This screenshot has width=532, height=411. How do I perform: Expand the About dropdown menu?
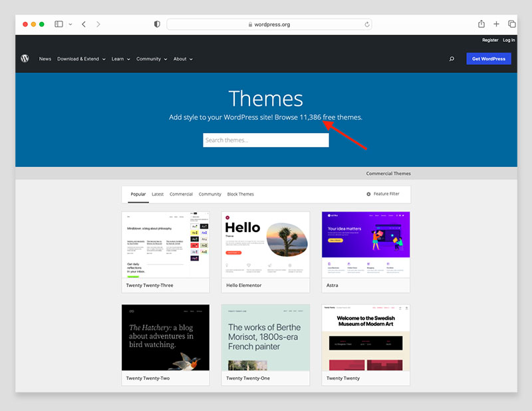coord(183,59)
